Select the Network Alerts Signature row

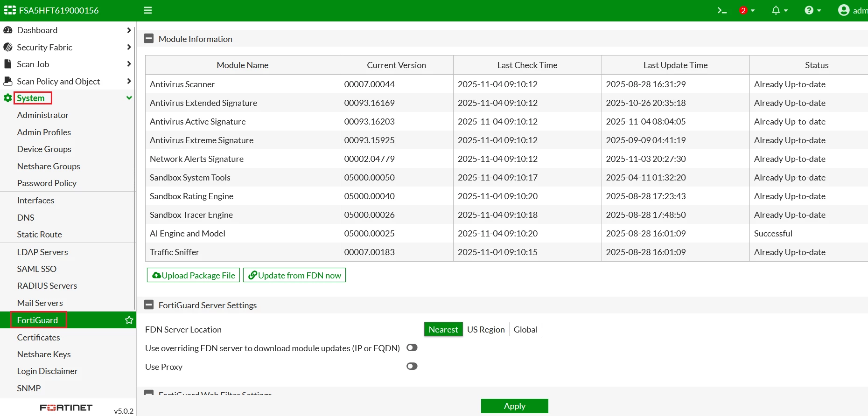pyautogui.click(x=507, y=159)
